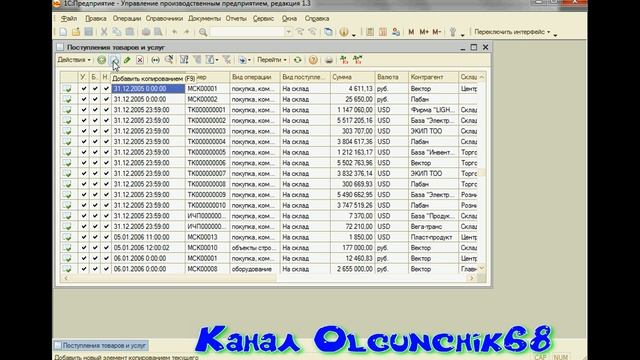The image size is (640, 360).
Task: Toggle Б. checkbox in row ТК000000001
Action: pyautogui.click(x=95, y=110)
